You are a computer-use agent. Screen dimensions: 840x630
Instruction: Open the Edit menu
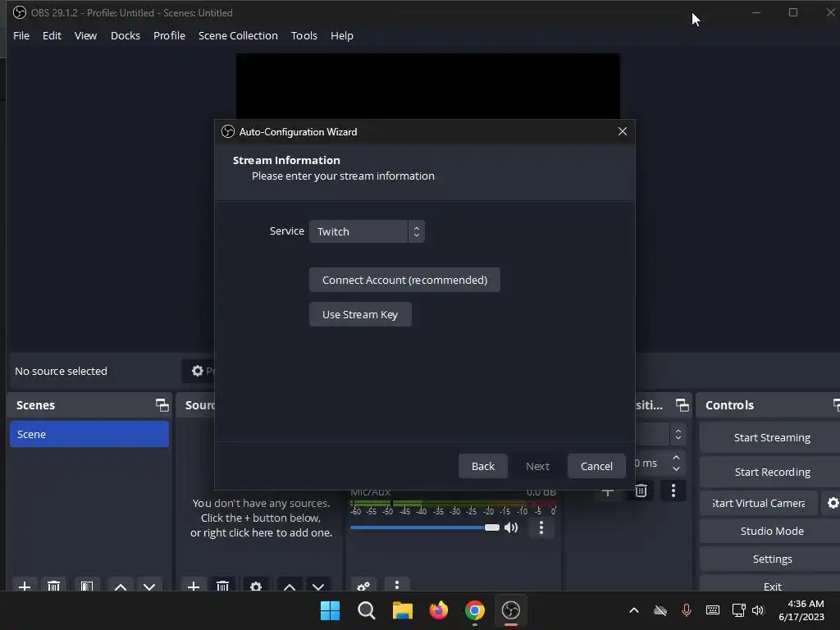(x=52, y=35)
